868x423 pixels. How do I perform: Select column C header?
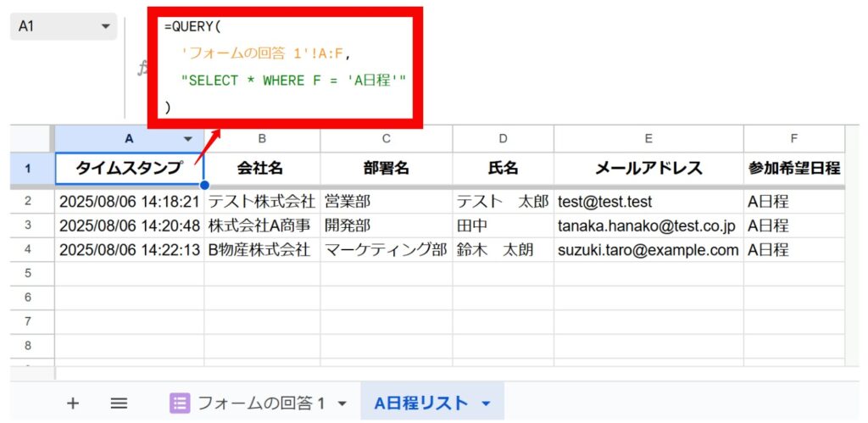[x=387, y=139]
